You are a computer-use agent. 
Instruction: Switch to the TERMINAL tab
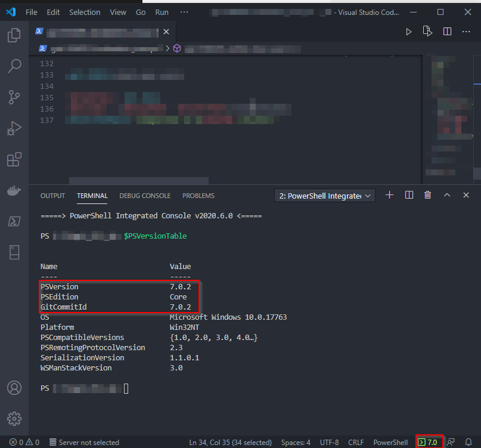coord(92,196)
